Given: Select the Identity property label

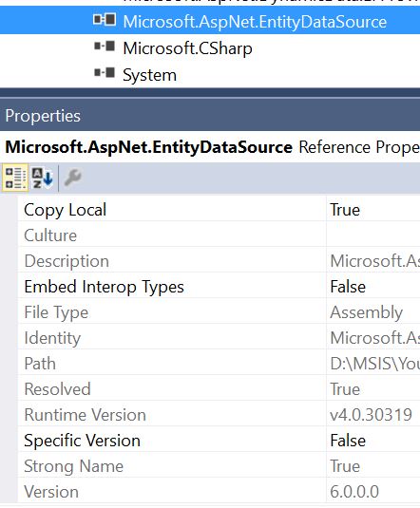Looking at the screenshot, I should click(x=52, y=338).
